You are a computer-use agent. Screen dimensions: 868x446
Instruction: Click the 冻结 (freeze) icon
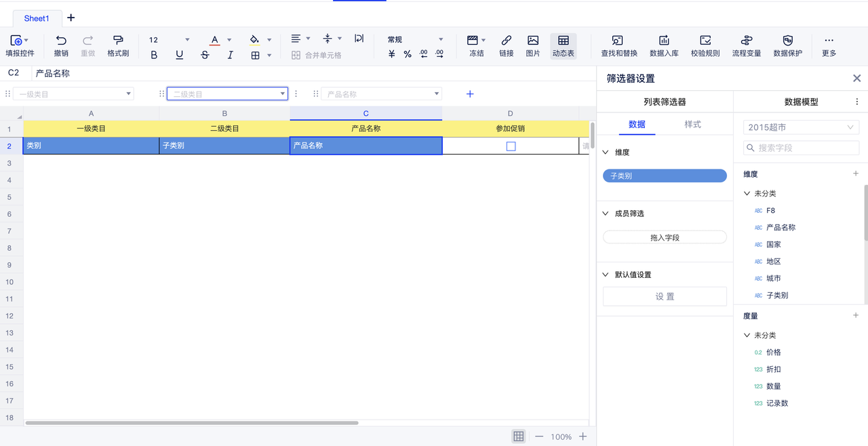[x=473, y=41]
